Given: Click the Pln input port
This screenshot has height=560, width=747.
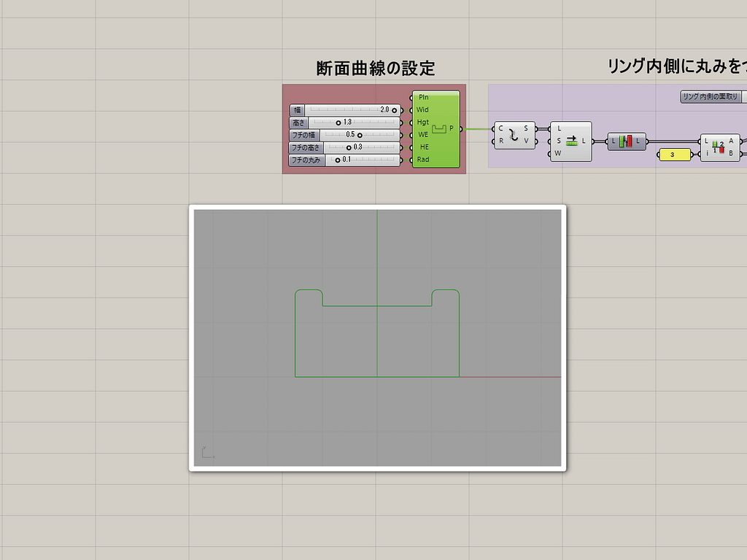Looking at the screenshot, I should coord(412,97).
